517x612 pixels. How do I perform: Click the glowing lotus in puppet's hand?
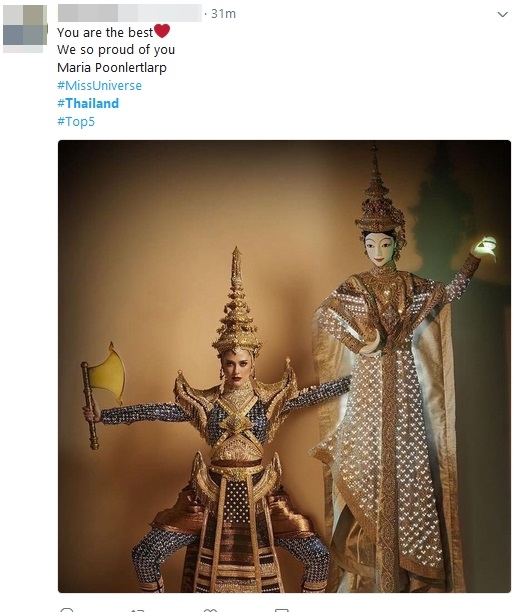coord(486,247)
